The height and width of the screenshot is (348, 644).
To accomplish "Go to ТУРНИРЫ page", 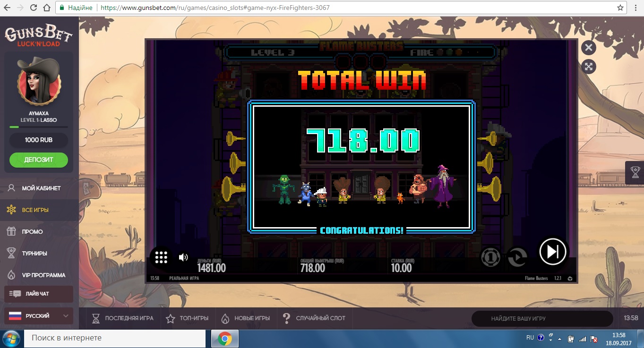I will pyautogui.click(x=39, y=253).
